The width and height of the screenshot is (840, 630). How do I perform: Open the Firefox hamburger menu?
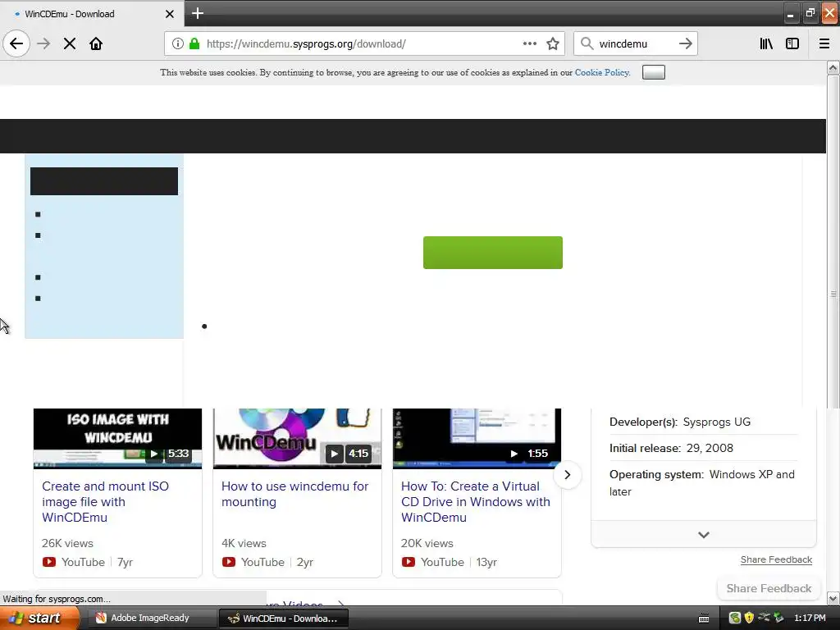pos(824,43)
